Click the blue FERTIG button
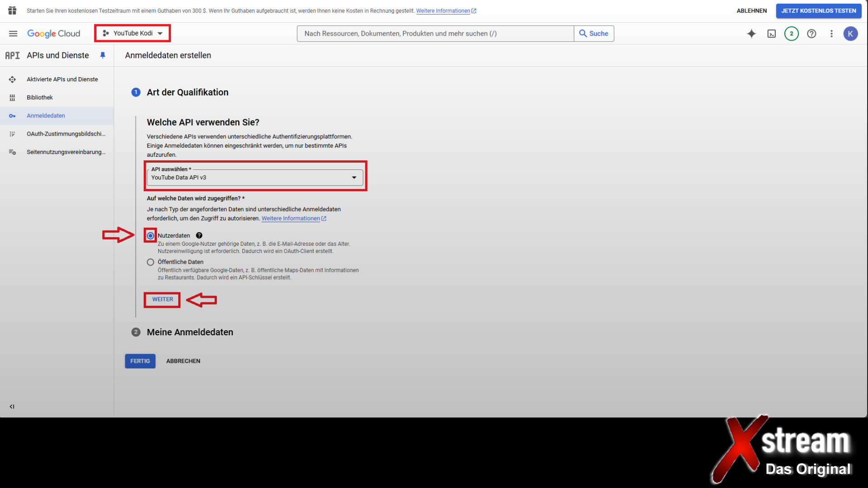This screenshot has width=868, height=488. (140, 361)
